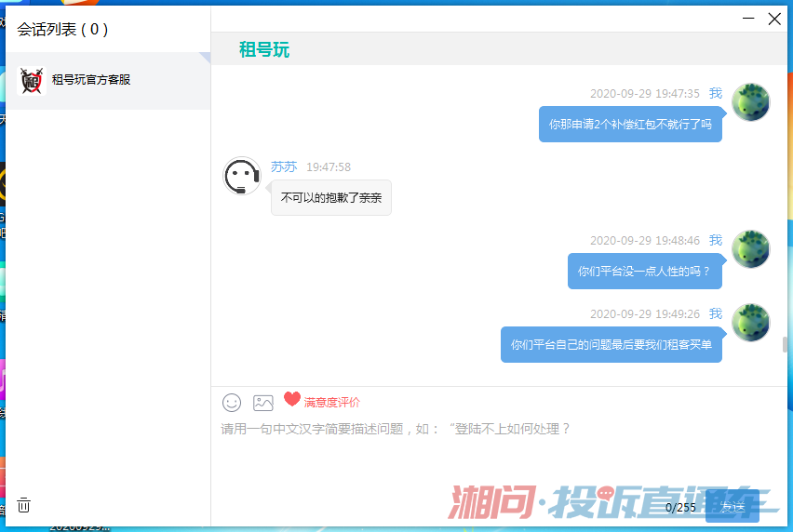793x532 pixels.
Task: Click the 租号玩官方客服 shield logo icon
Action: (32, 81)
